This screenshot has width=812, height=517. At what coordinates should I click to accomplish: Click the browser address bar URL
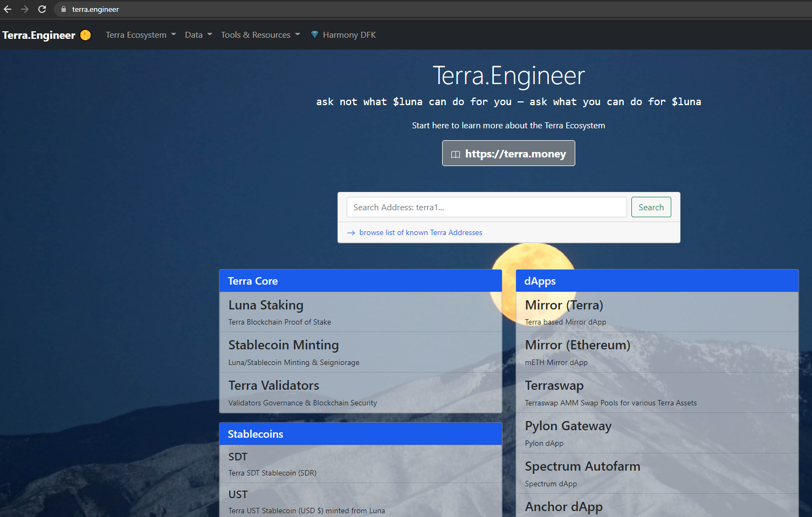(x=95, y=9)
